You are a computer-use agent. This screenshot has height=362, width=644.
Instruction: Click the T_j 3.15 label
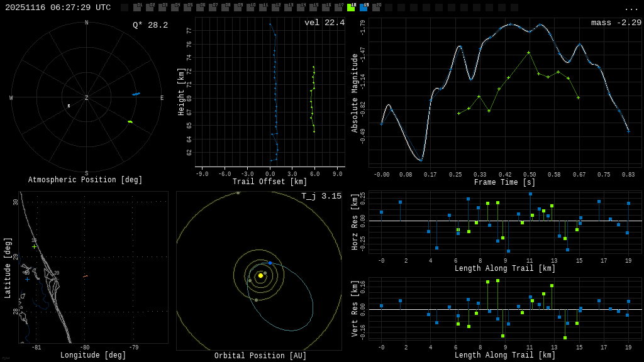click(321, 196)
